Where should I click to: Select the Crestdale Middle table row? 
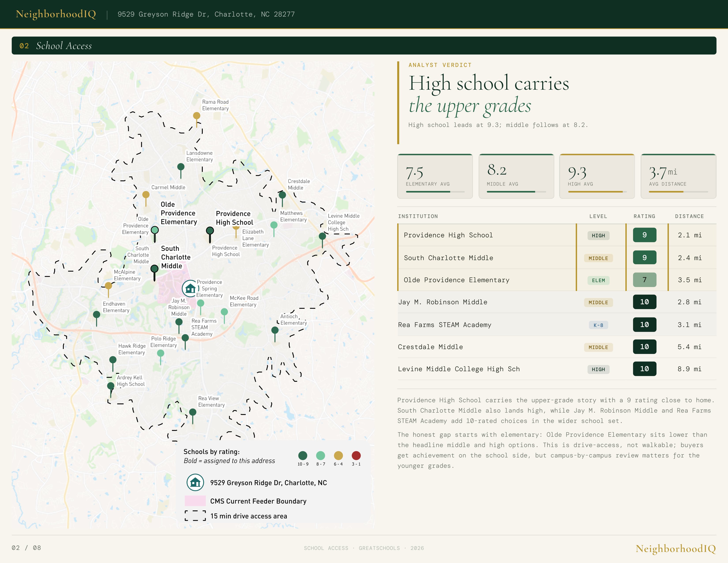click(557, 347)
